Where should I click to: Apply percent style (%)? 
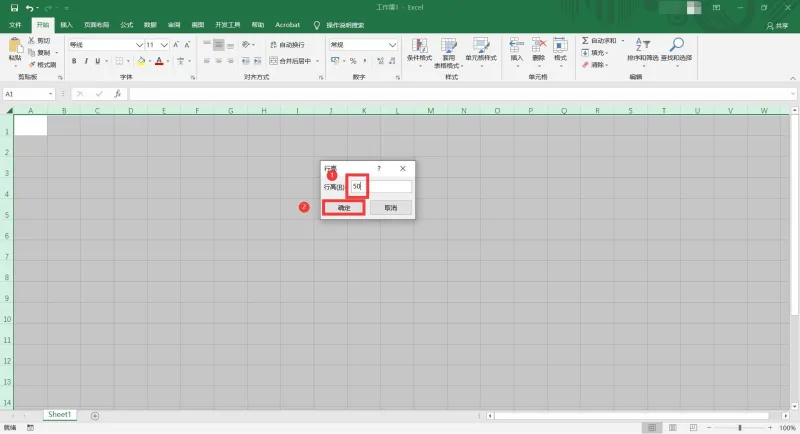tap(353, 61)
